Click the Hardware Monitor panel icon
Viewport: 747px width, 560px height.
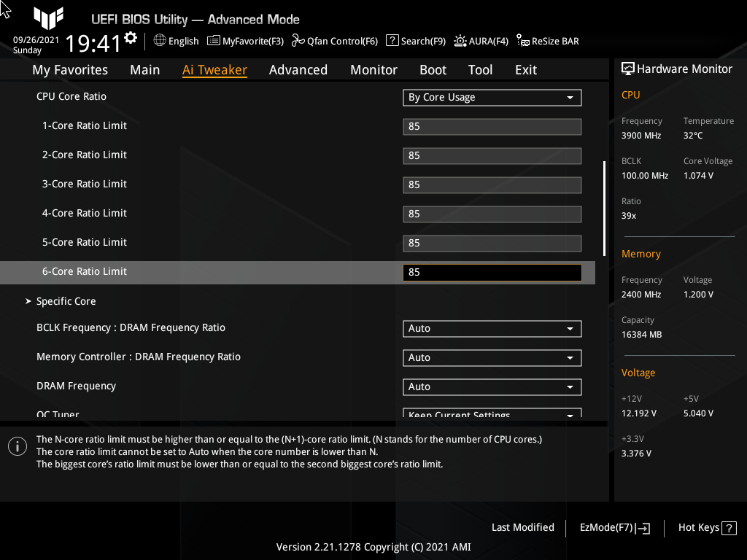(x=628, y=68)
